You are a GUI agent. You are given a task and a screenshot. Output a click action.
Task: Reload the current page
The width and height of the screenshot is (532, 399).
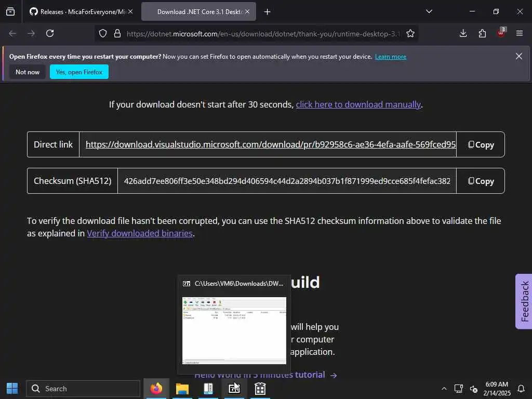coord(50,33)
